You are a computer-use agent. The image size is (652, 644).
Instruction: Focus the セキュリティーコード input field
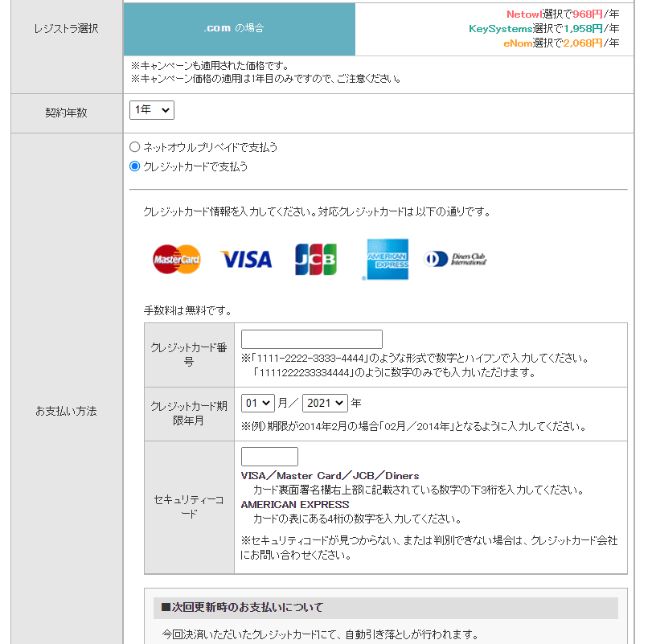[x=269, y=457]
